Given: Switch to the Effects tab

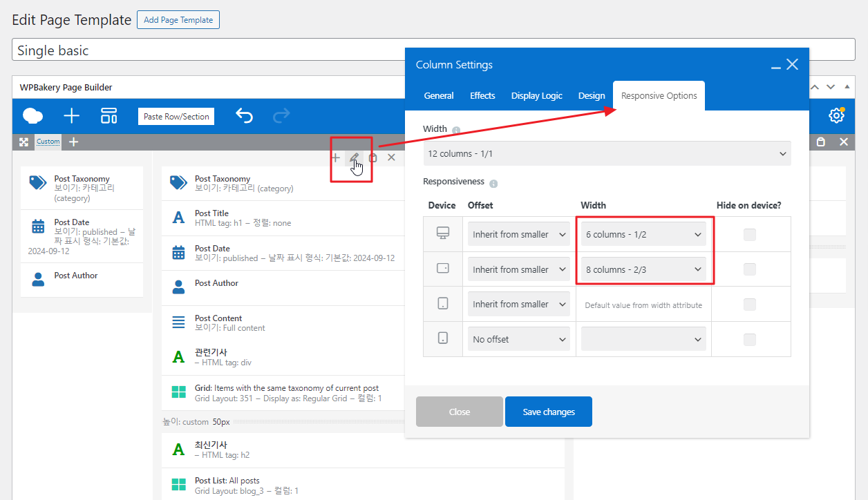Looking at the screenshot, I should click(482, 96).
